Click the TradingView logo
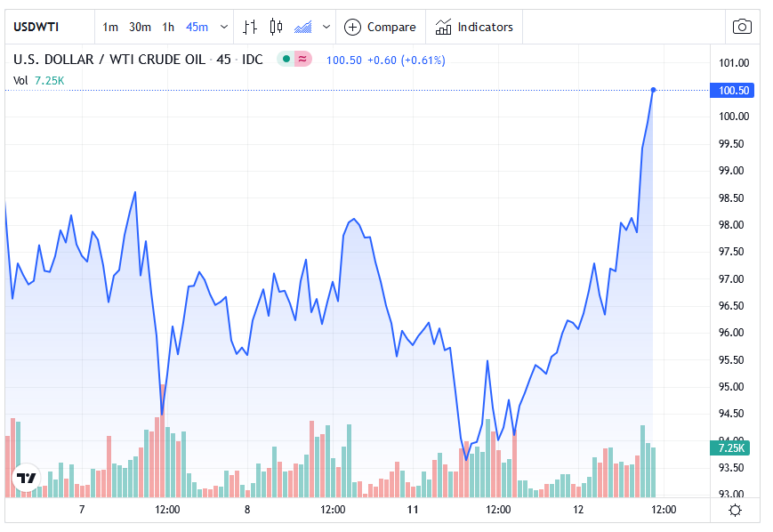 (x=26, y=477)
